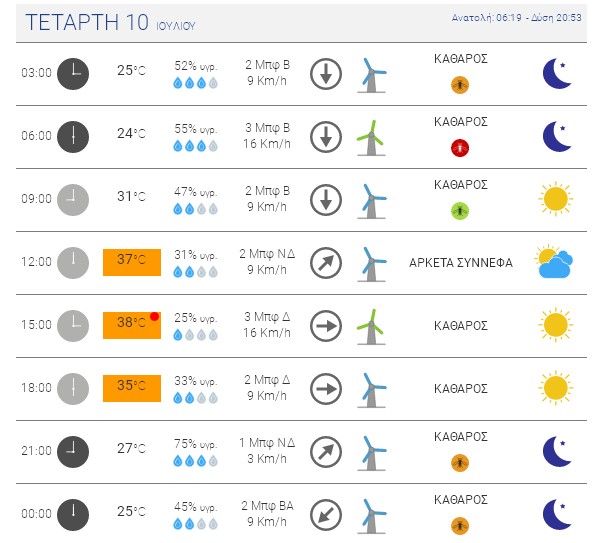Click the green windmill icon at 06:00
Viewport: 596px width, 543px height.
click(x=371, y=138)
